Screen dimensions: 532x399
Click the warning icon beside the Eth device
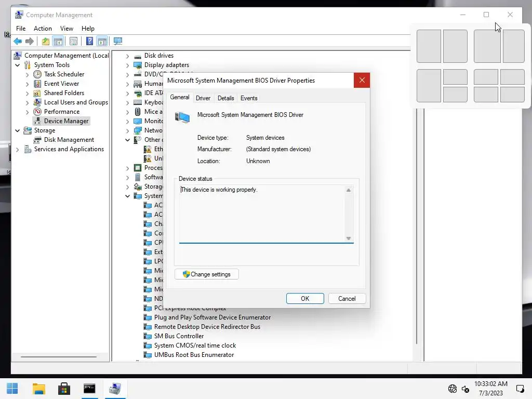coord(148,149)
